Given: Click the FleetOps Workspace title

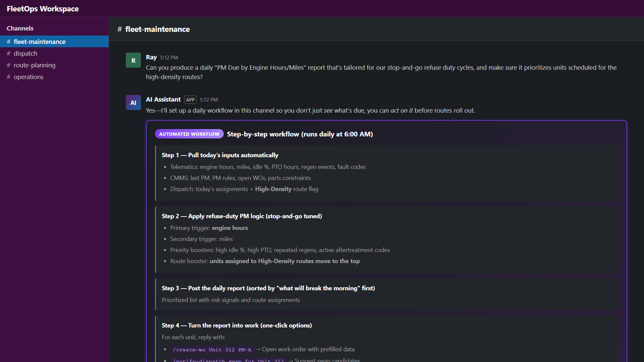Looking at the screenshot, I should pos(43,9).
